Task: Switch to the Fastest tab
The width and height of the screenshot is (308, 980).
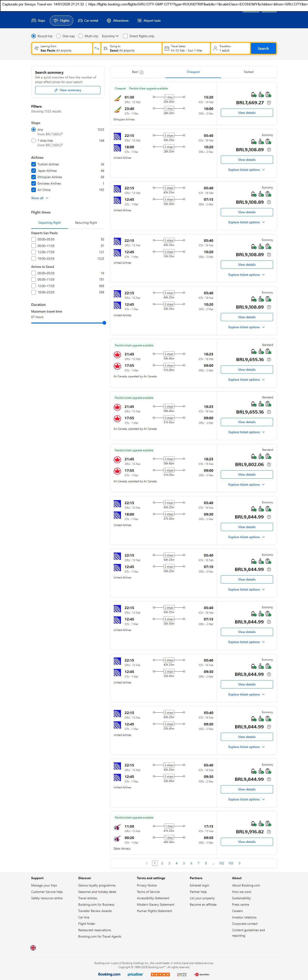Action: 249,72
